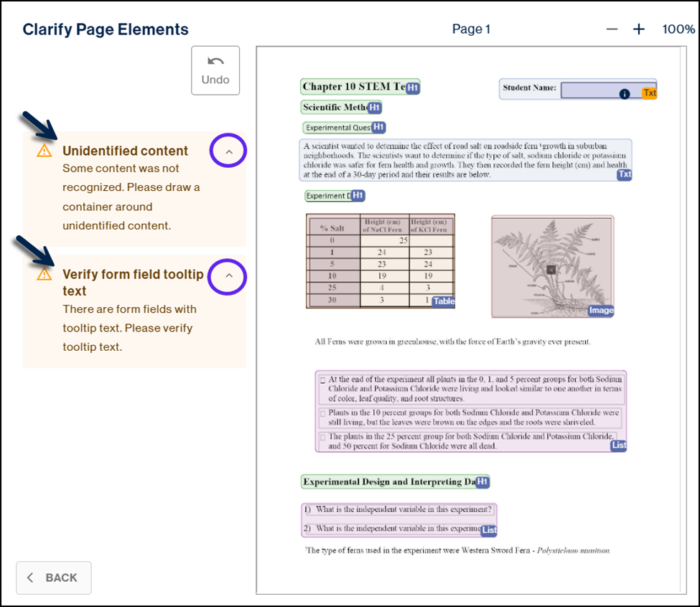
Task: Click Txt tag on scientist paragraph
Action: click(625, 174)
